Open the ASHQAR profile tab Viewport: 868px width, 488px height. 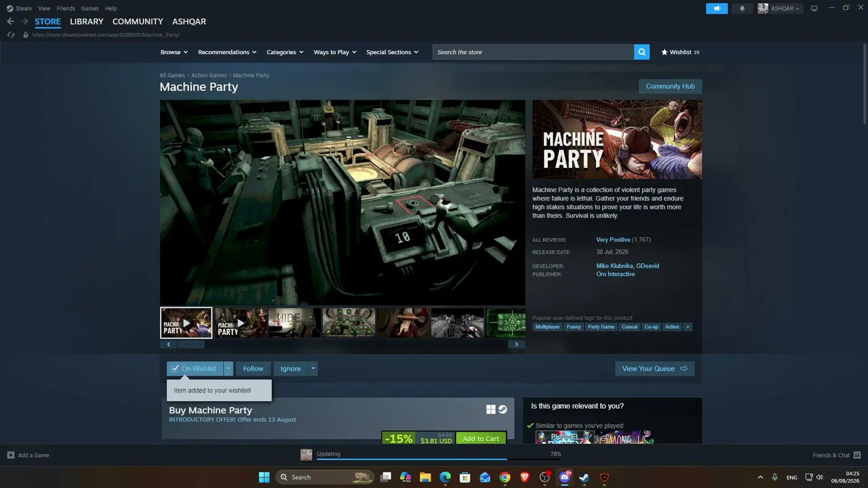tap(189, 22)
